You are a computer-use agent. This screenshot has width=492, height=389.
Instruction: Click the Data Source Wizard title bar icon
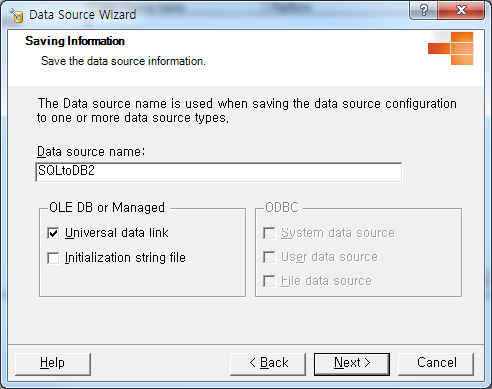pyautogui.click(x=16, y=15)
